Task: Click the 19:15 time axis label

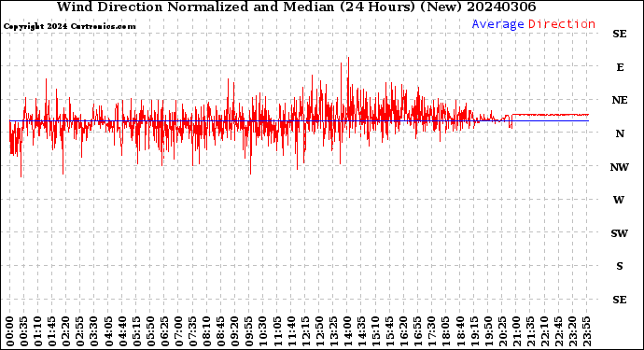Action: click(x=473, y=331)
